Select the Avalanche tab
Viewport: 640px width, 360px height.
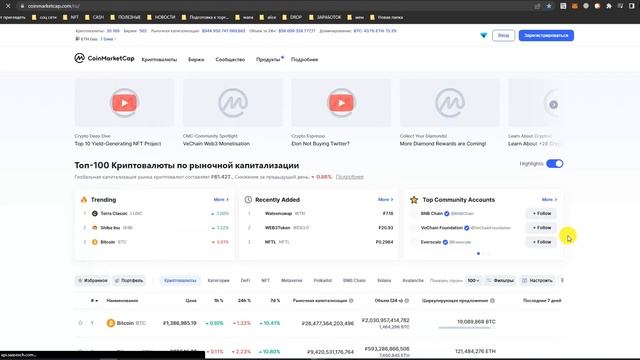(413, 280)
